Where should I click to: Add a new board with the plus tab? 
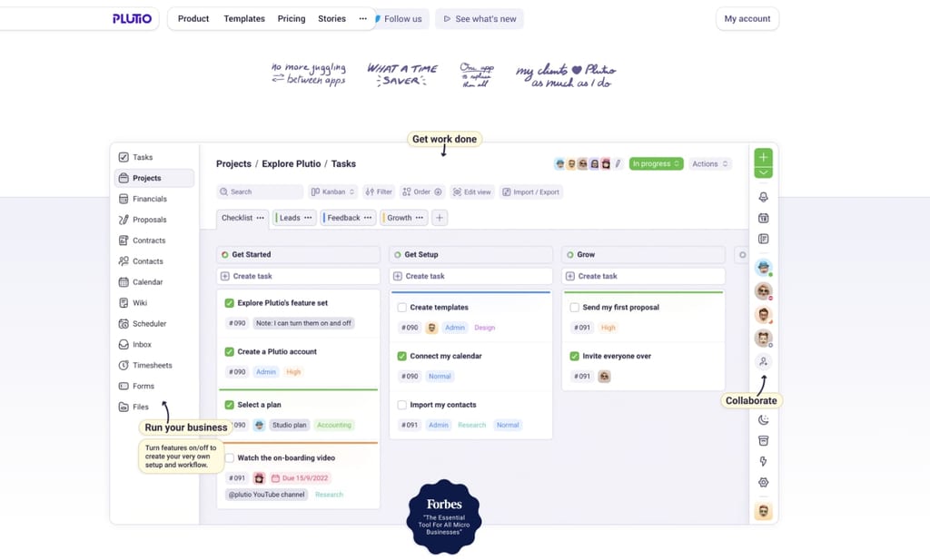point(440,218)
